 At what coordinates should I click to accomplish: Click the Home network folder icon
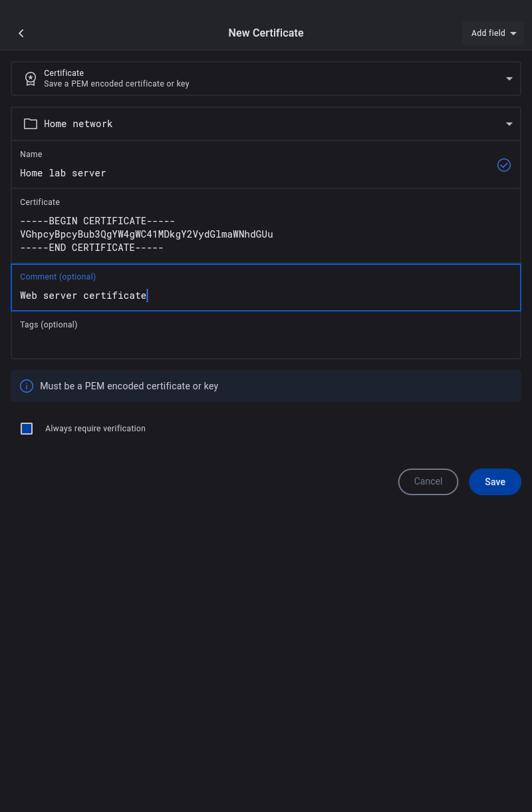click(x=31, y=124)
